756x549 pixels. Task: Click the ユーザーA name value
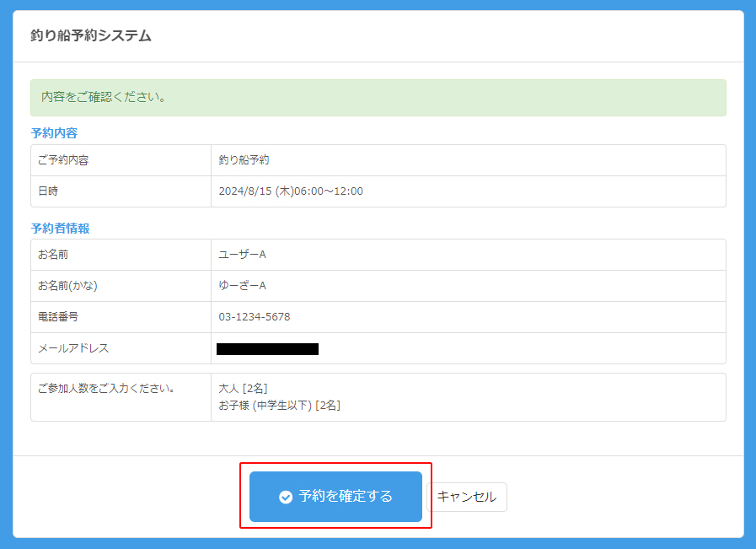coord(242,255)
